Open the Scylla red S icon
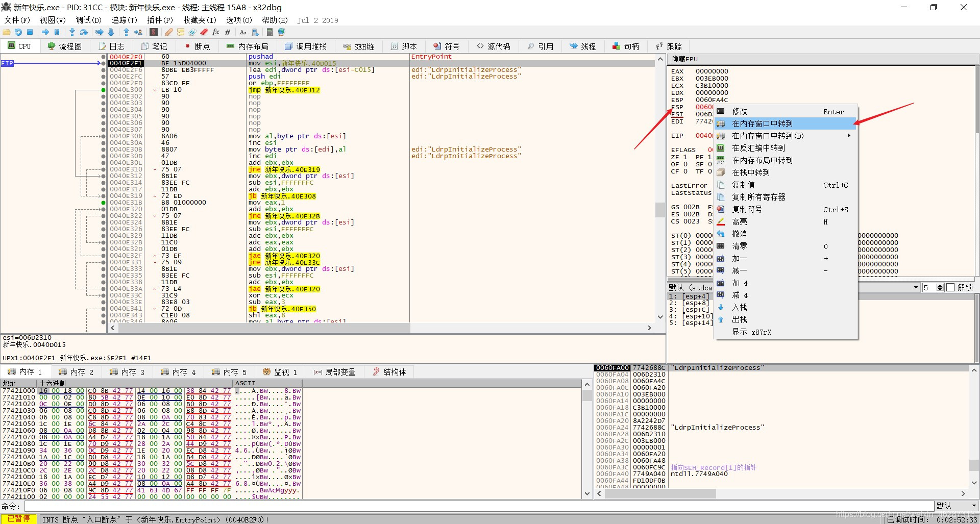 153,32
